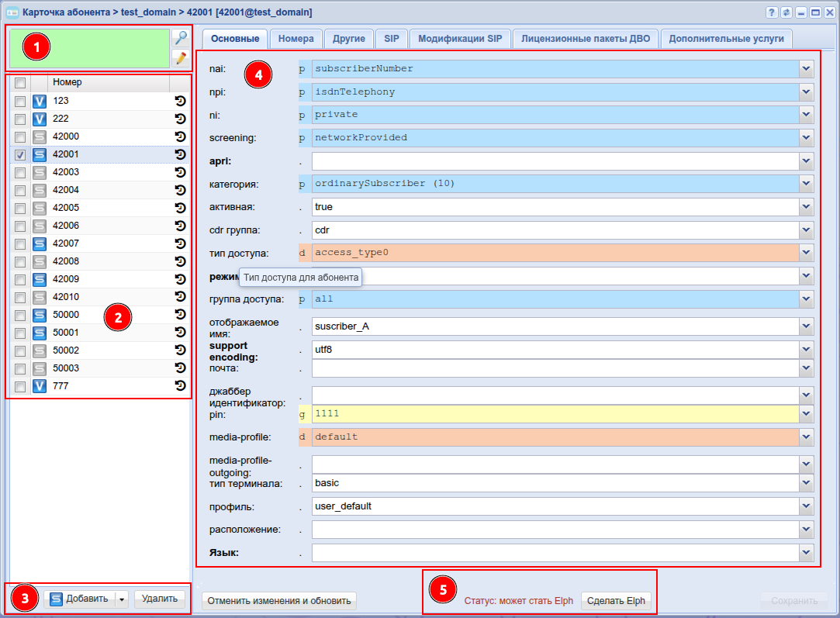The height and width of the screenshot is (618, 840).
Task: Click the refresh icon in title bar
Action: point(785,13)
